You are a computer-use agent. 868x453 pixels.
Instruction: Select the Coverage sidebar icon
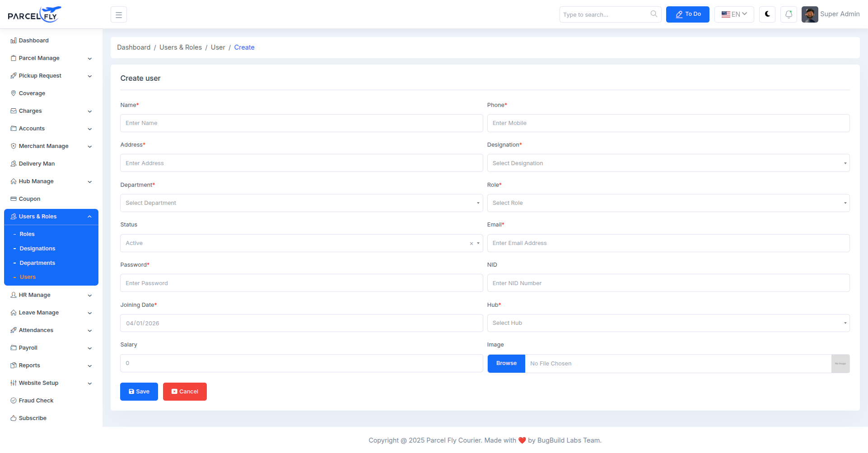pos(14,93)
